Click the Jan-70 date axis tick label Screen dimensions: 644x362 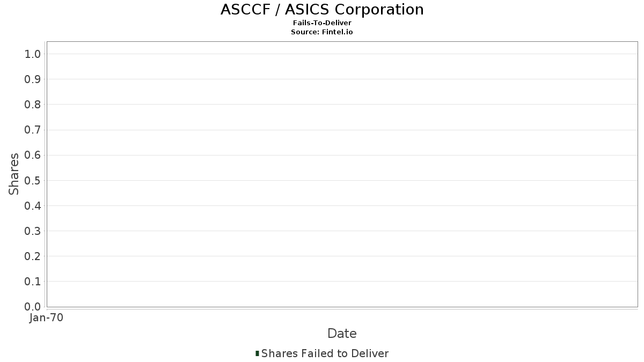click(47, 318)
